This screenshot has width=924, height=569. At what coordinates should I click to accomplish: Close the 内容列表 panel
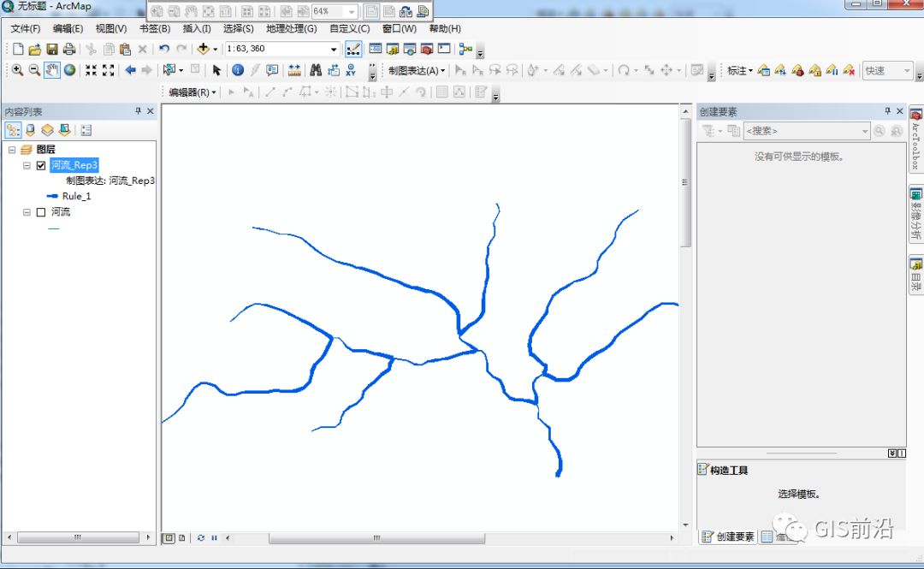coord(151,111)
